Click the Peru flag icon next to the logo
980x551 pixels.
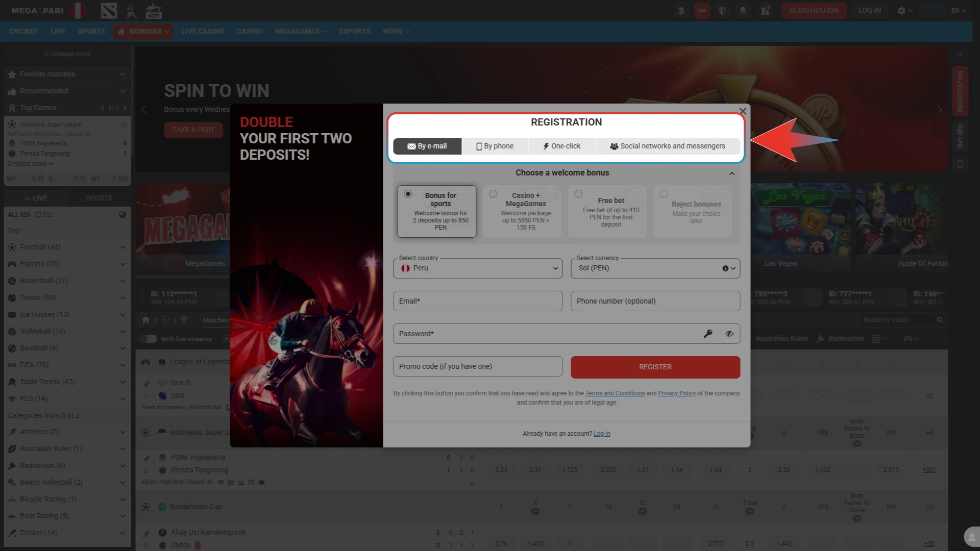coord(78,10)
